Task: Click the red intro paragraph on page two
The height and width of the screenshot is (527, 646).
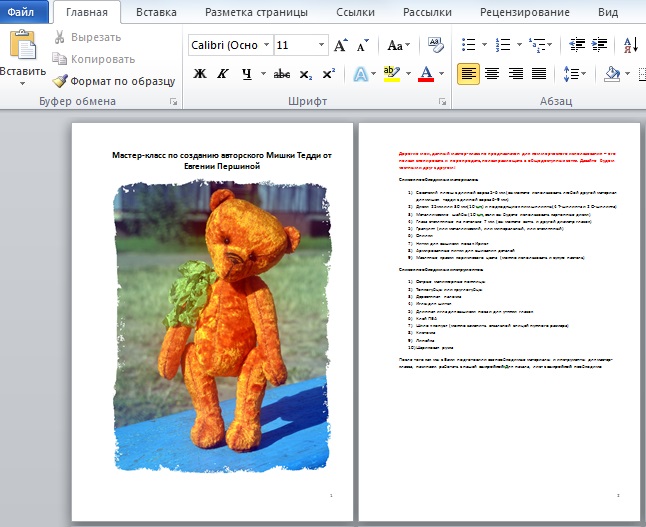Action: (507, 160)
